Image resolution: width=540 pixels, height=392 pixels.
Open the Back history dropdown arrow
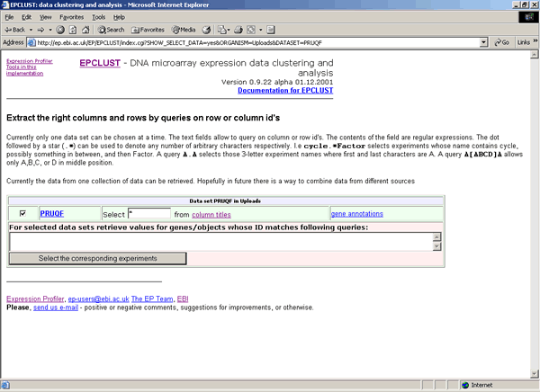click(31, 30)
